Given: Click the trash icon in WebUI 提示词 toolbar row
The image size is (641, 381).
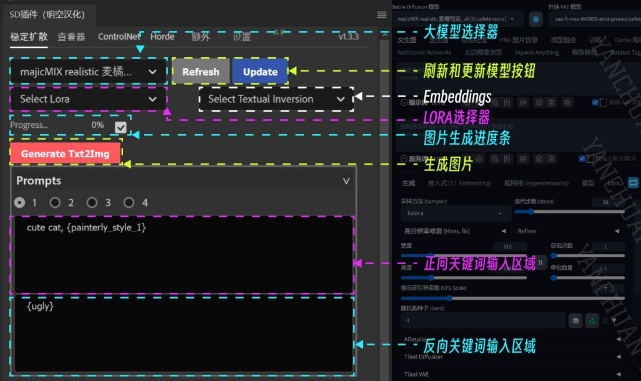Looking at the screenshot, I should 551,103.
